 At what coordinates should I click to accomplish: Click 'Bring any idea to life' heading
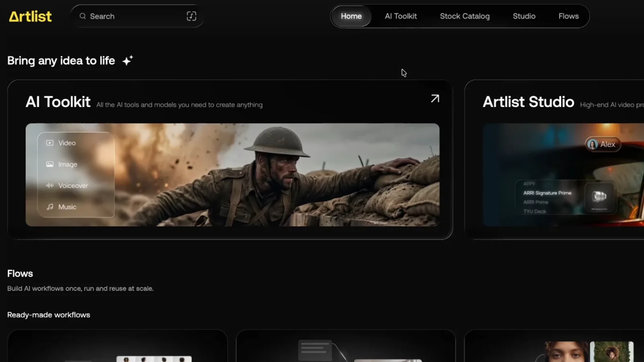point(61,61)
